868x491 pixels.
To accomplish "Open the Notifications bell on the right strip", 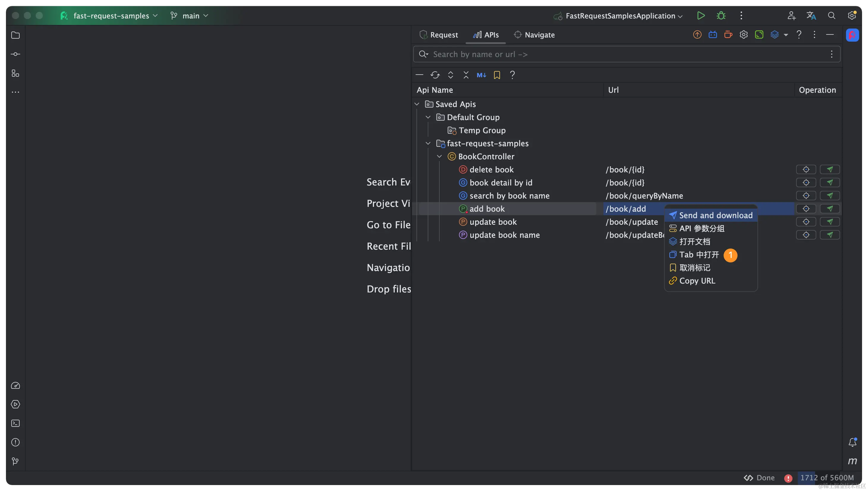I will (x=852, y=442).
